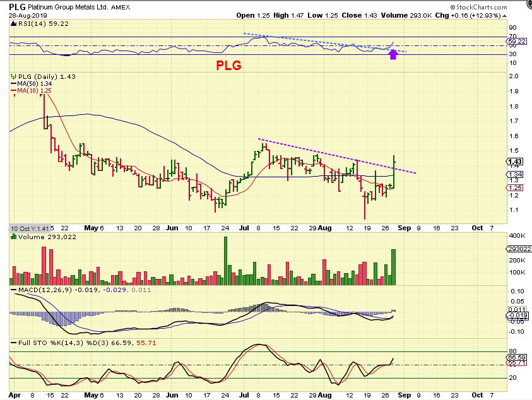Click the Close 1.43 value in header

[x=359, y=15]
